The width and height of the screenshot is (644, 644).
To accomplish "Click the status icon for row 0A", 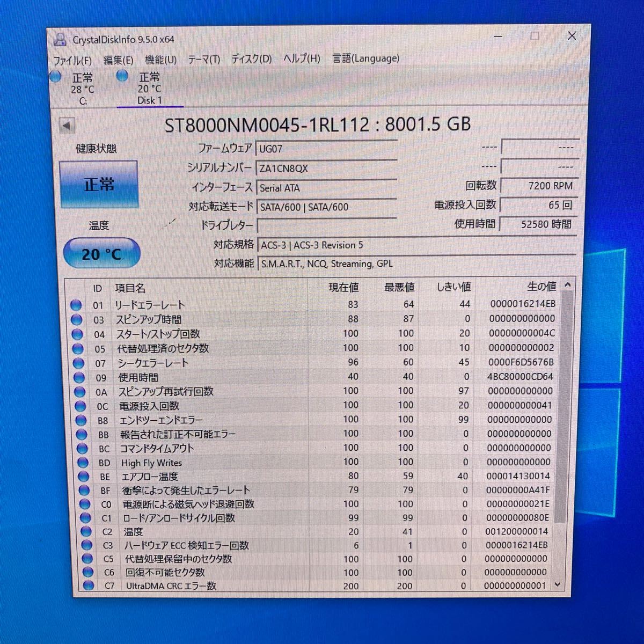I will 80,392.
